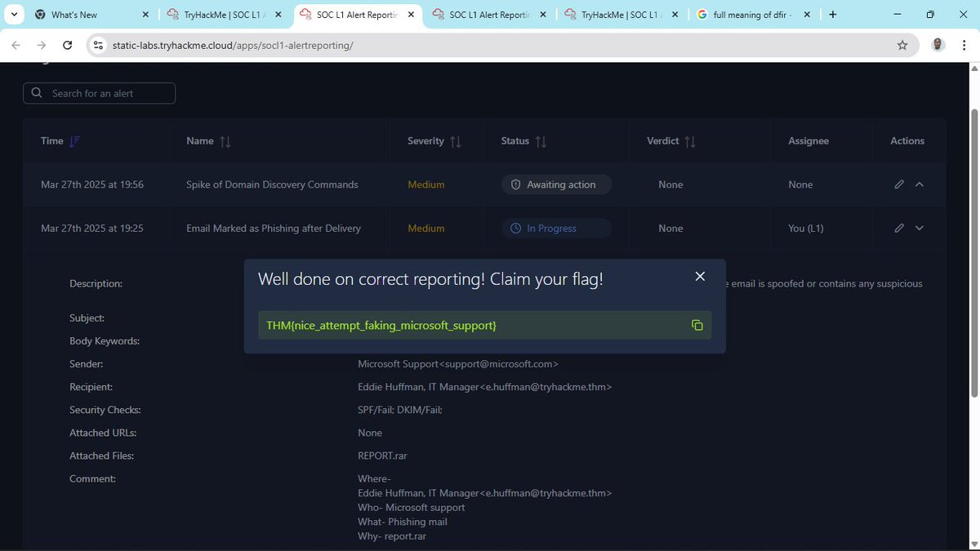Click the In Progress status badge

click(x=556, y=229)
